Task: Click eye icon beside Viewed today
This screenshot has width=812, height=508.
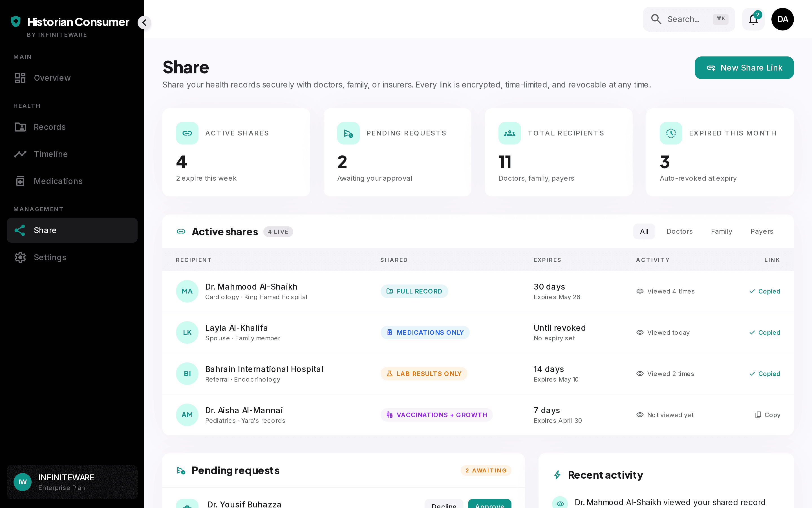Action: pyautogui.click(x=640, y=333)
